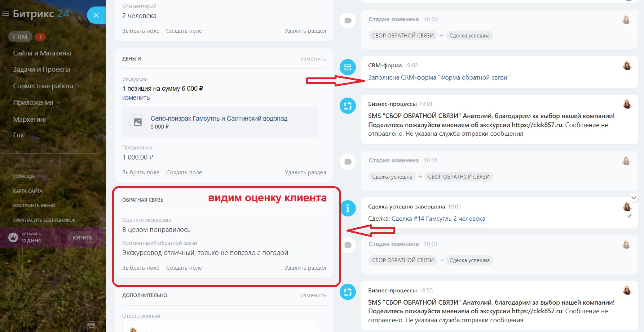Viewport: 644px width, 332px height.
Task: Click Выбрать поле in ОБРАТНАЯ СВЯЗЬ section
Action: tap(141, 268)
